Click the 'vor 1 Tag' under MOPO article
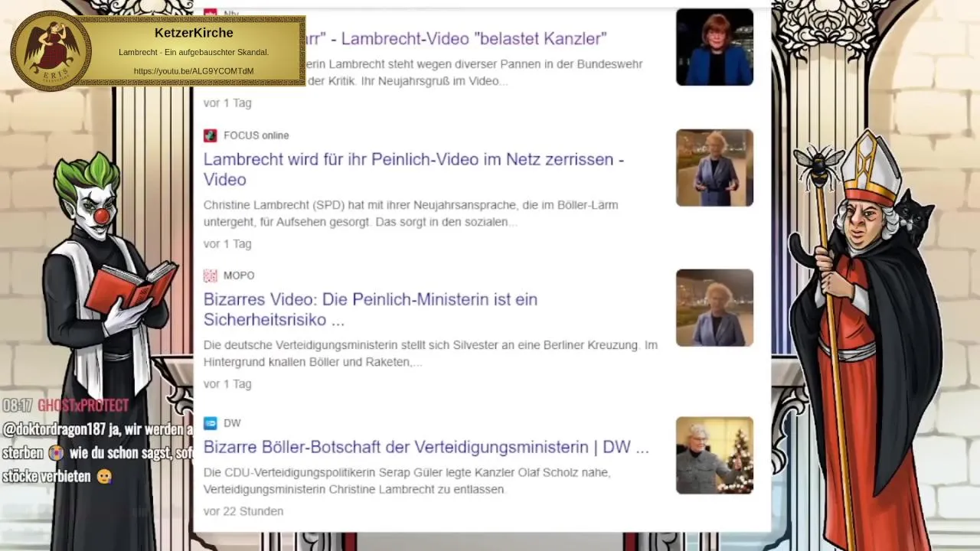This screenshot has height=551, width=980. 227,384
